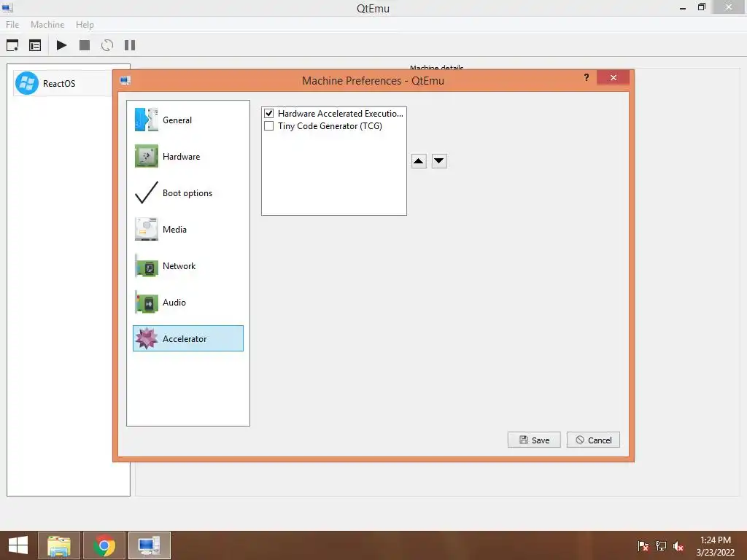Open the Windows Start button
Viewport: 747px width, 560px height.
pos(18,545)
